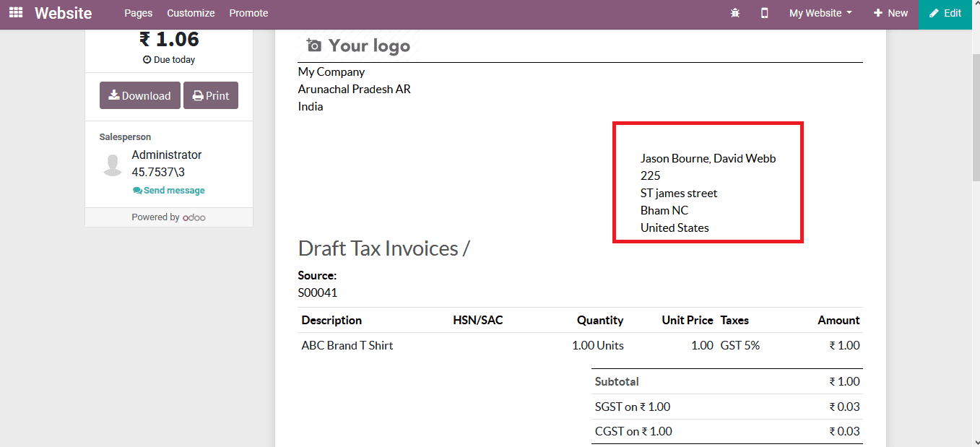Open the apps grid menu icon
980x447 pixels.
(x=15, y=13)
